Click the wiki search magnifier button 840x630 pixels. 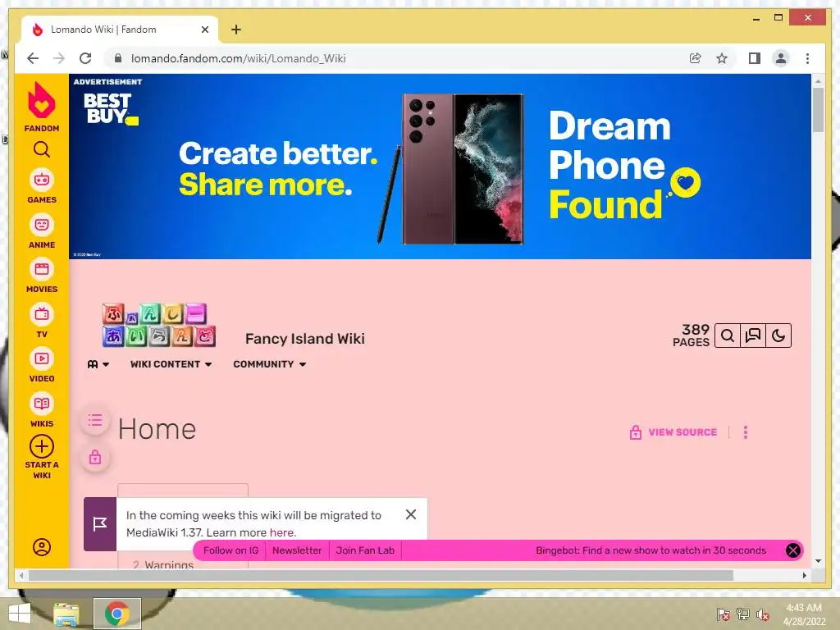click(728, 336)
